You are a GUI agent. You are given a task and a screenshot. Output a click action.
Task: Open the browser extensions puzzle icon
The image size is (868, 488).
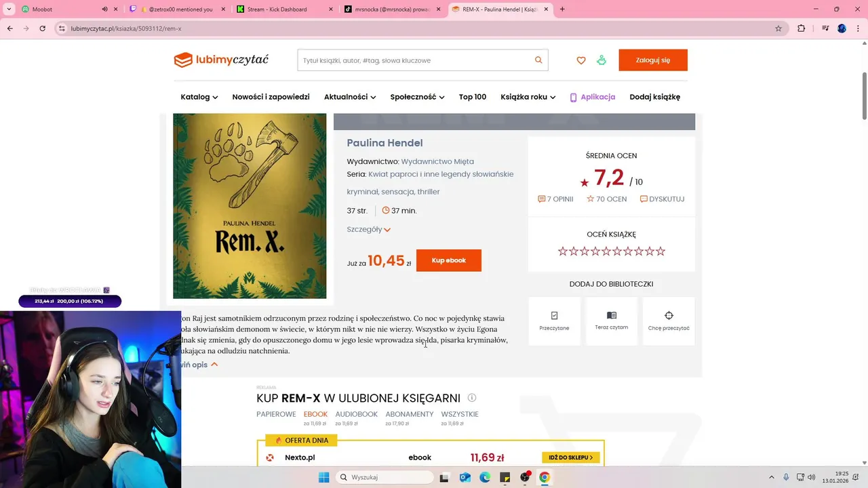(x=802, y=28)
